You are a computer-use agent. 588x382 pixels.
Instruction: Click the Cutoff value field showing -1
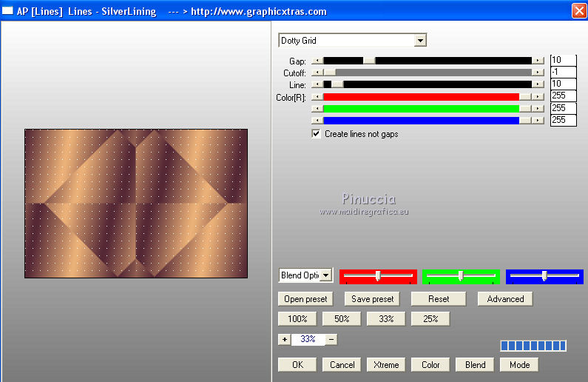tap(564, 72)
